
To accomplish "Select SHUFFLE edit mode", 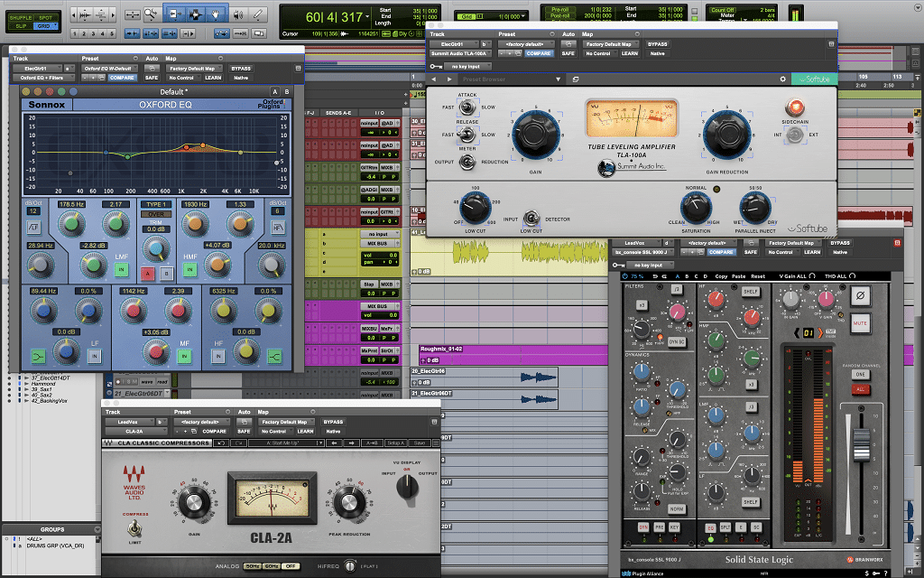I will (21, 17).
